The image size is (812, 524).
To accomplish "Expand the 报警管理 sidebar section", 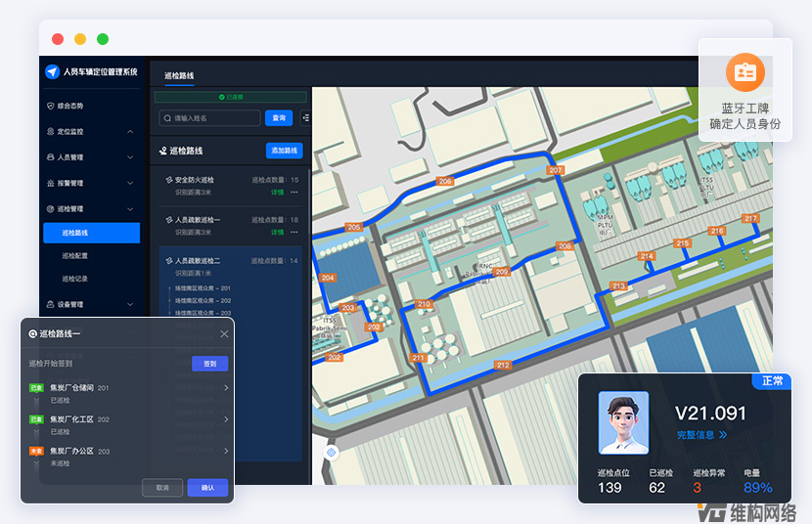I will point(130,183).
